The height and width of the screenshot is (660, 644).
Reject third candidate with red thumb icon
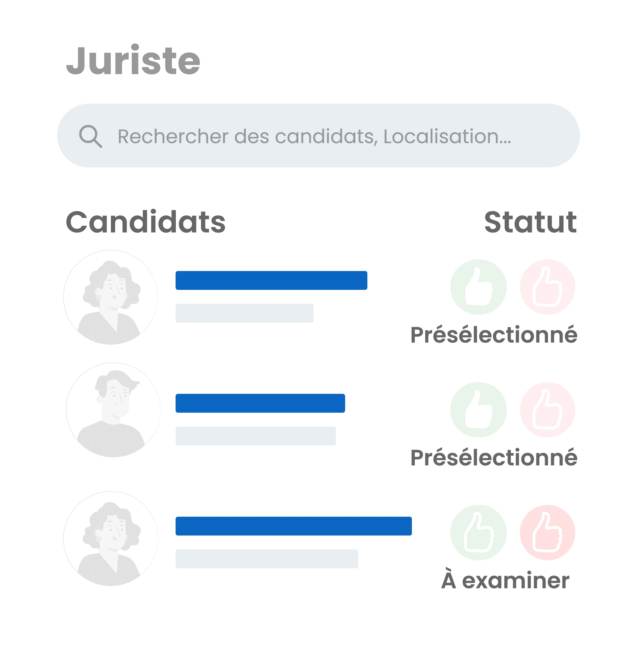547,532
